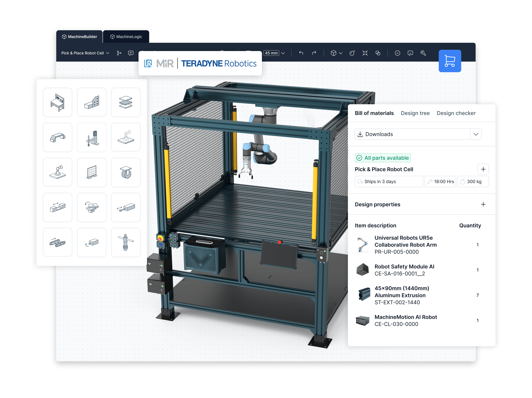Viewport: 532px width, 398px height.
Task: Click the version branch icon in toolbar
Action: pos(119,53)
